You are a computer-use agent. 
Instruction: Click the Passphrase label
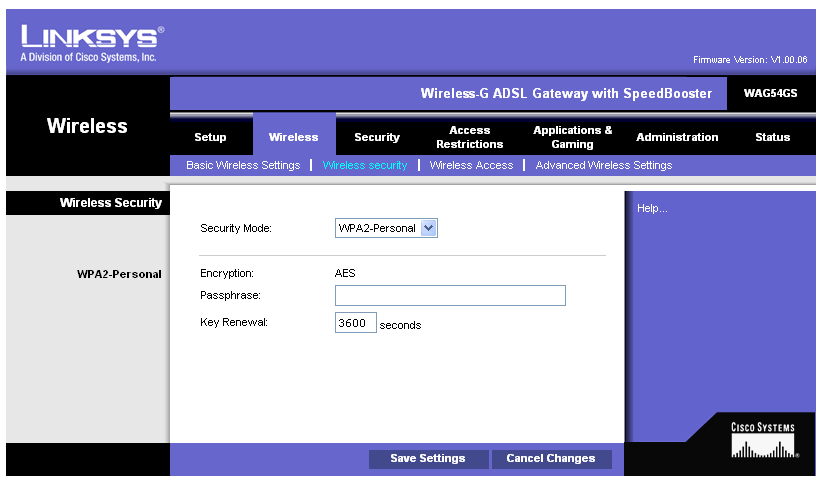[x=230, y=295]
